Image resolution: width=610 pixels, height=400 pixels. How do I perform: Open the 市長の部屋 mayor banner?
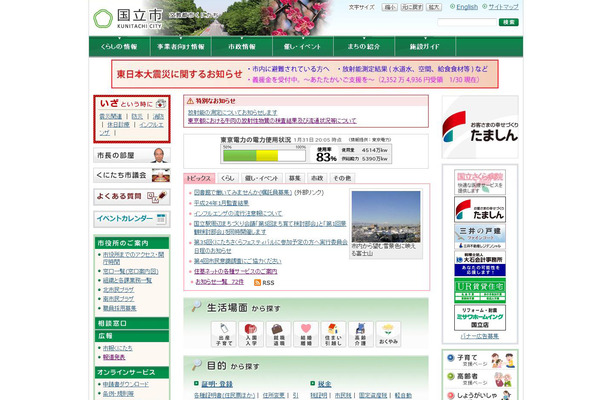(132, 155)
